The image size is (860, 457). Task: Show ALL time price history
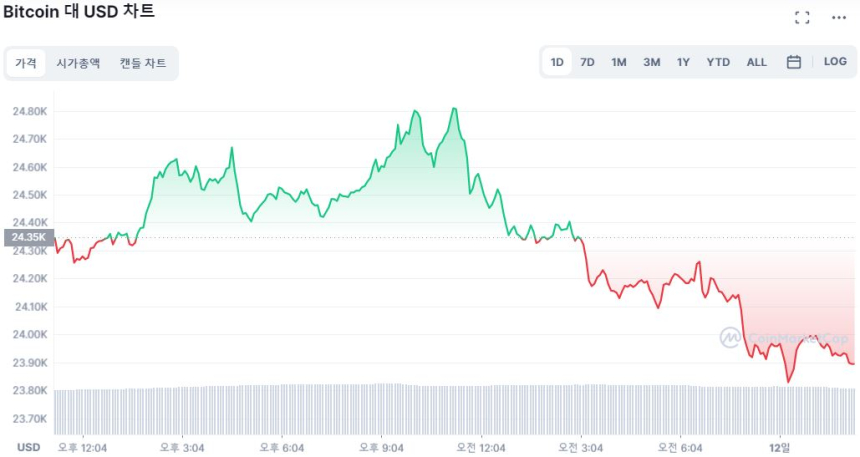(x=757, y=62)
